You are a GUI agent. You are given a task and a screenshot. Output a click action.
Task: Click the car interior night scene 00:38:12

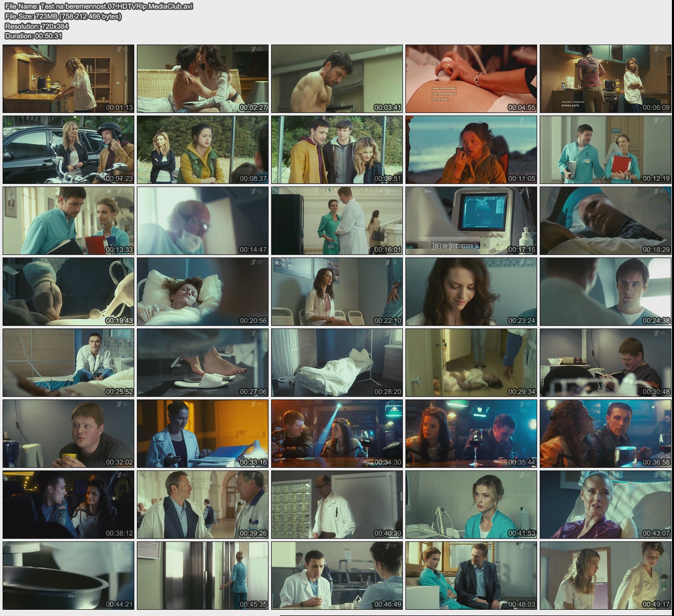point(68,505)
